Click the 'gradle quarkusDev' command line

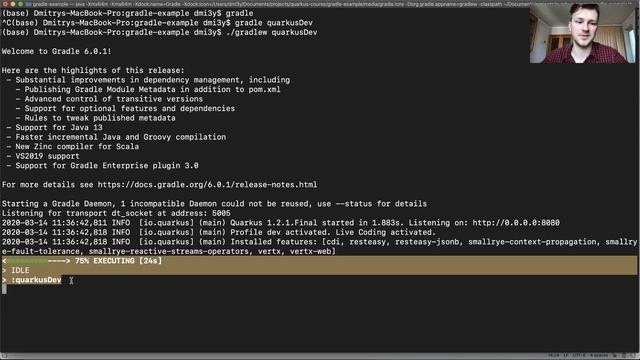[x=157, y=23]
